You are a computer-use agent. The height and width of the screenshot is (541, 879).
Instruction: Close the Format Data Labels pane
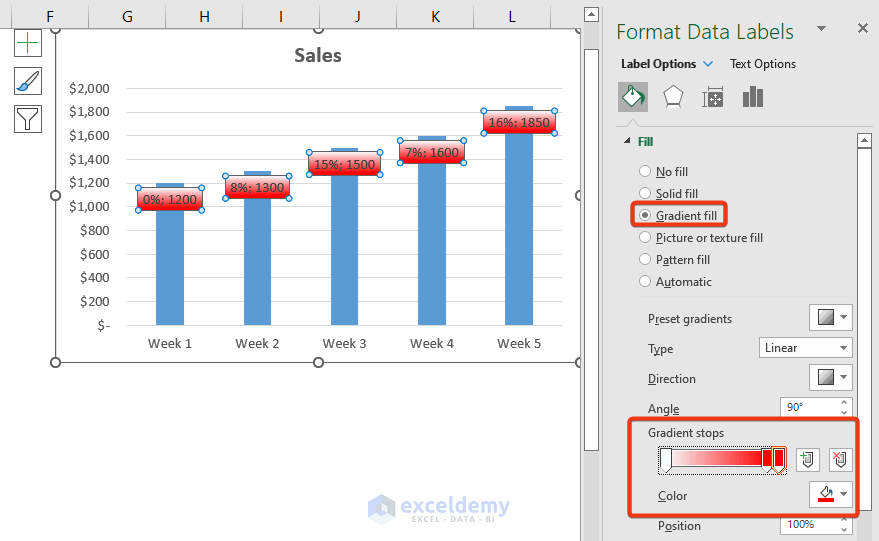[863, 28]
